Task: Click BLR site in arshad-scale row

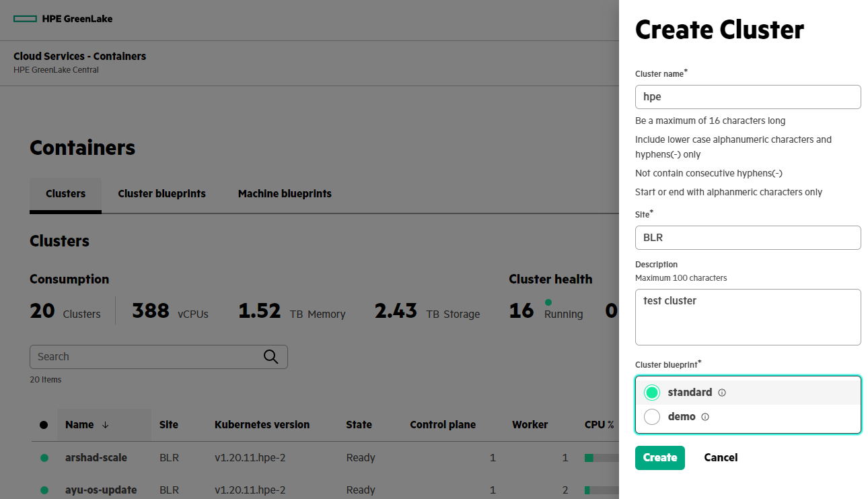Action: 170,458
